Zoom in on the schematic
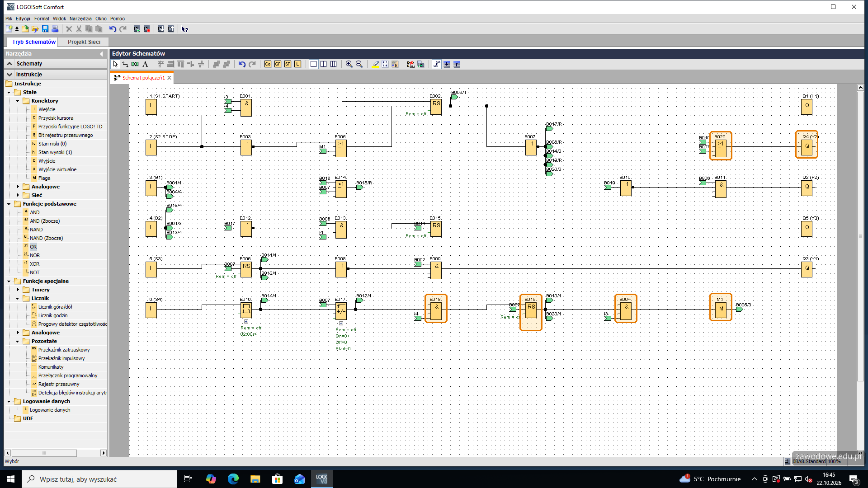Viewport: 868px width, 488px height. [x=349, y=64]
